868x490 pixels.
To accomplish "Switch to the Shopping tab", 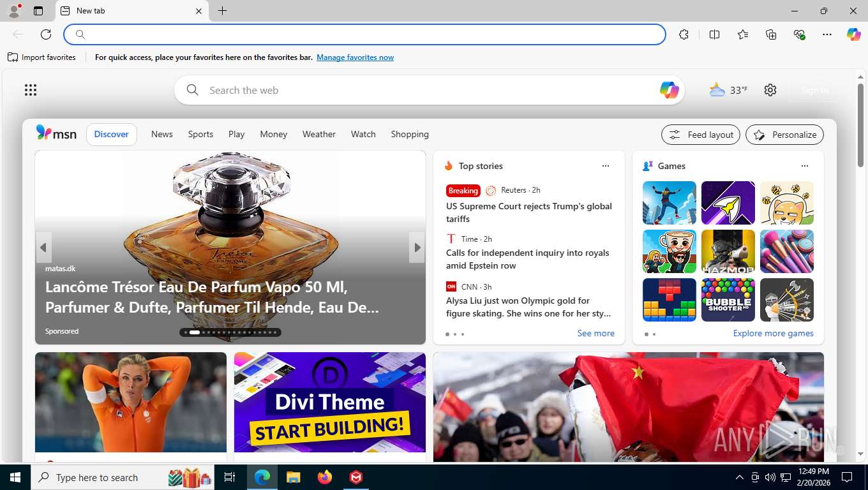I will (x=410, y=134).
